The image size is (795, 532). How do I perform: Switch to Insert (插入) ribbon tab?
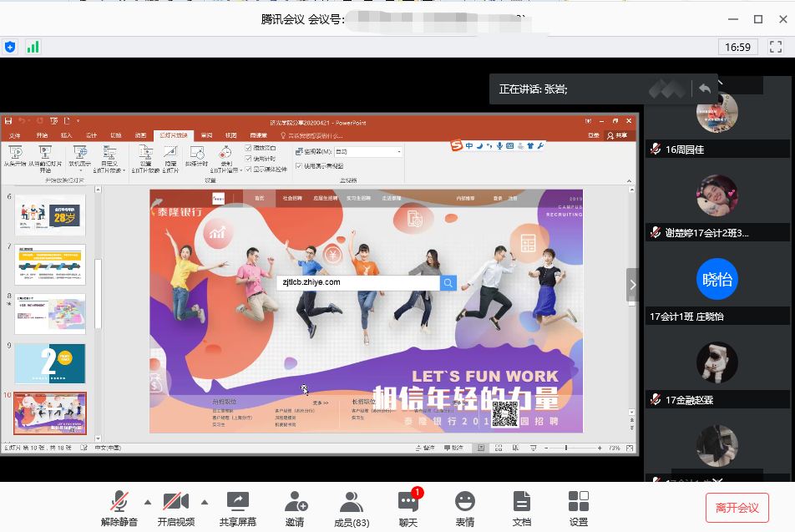point(67,135)
